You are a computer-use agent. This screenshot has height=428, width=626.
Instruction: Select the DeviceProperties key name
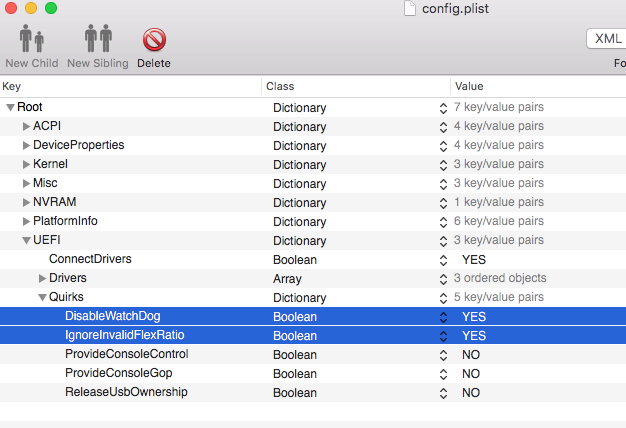(x=79, y=145)
